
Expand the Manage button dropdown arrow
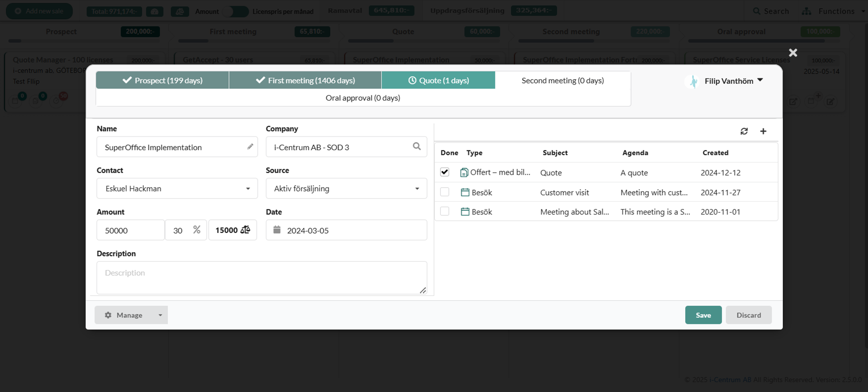160,315
